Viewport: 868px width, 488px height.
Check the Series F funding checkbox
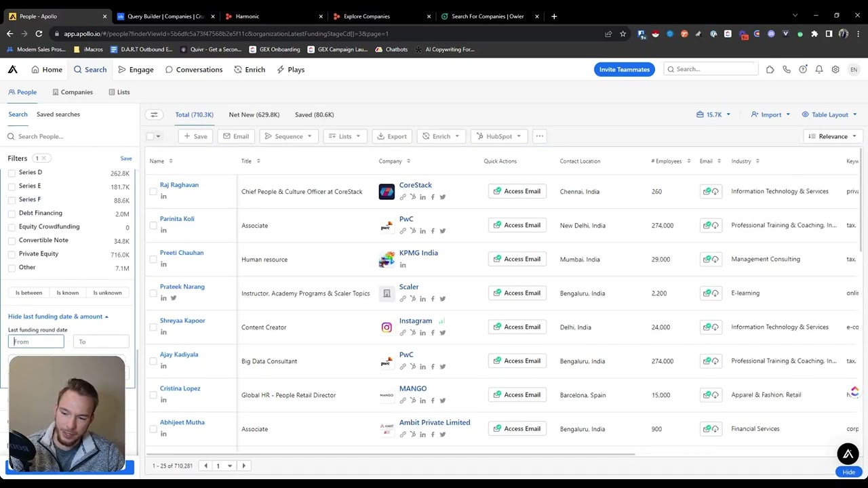pyautogui.click(x=12, y=199)
